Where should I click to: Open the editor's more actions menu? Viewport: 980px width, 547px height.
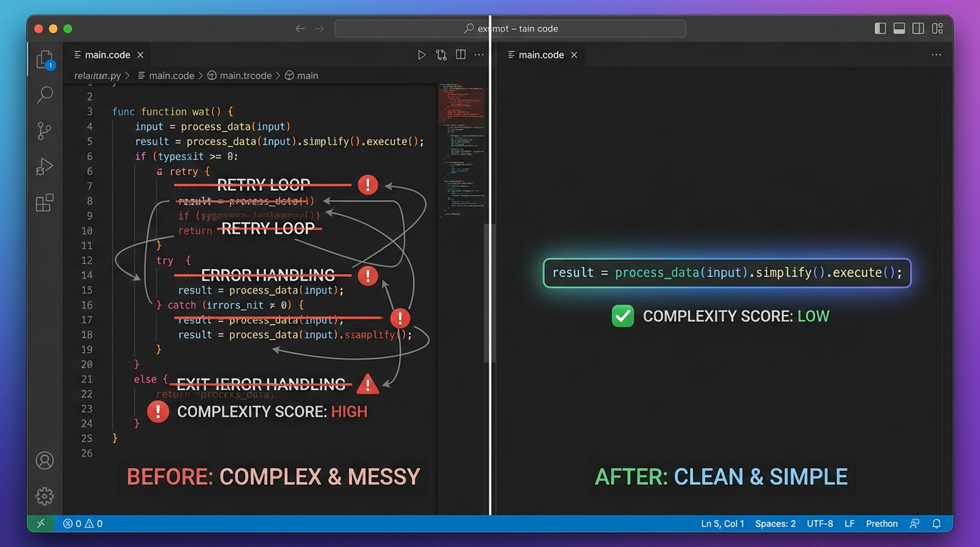pos(479,54)
